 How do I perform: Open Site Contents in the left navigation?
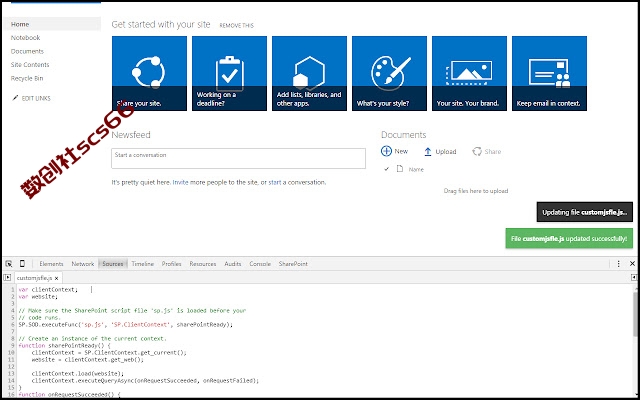click(x=30, y=64)
